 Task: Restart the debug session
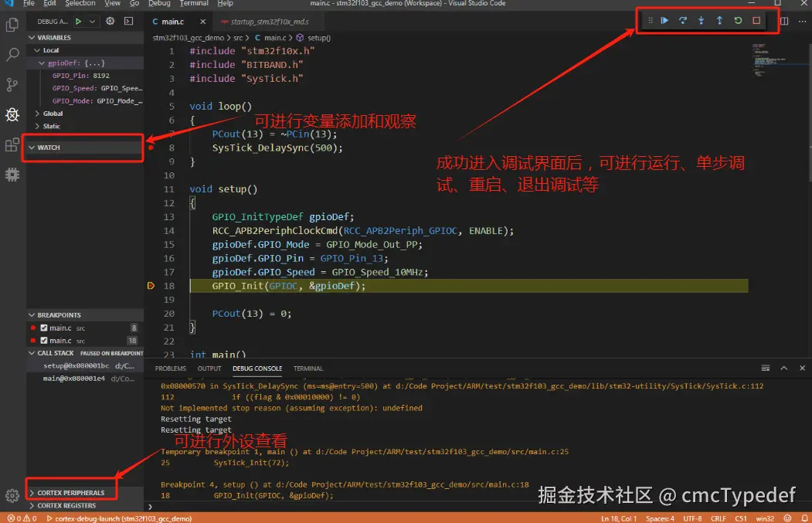tap(738, 20)
